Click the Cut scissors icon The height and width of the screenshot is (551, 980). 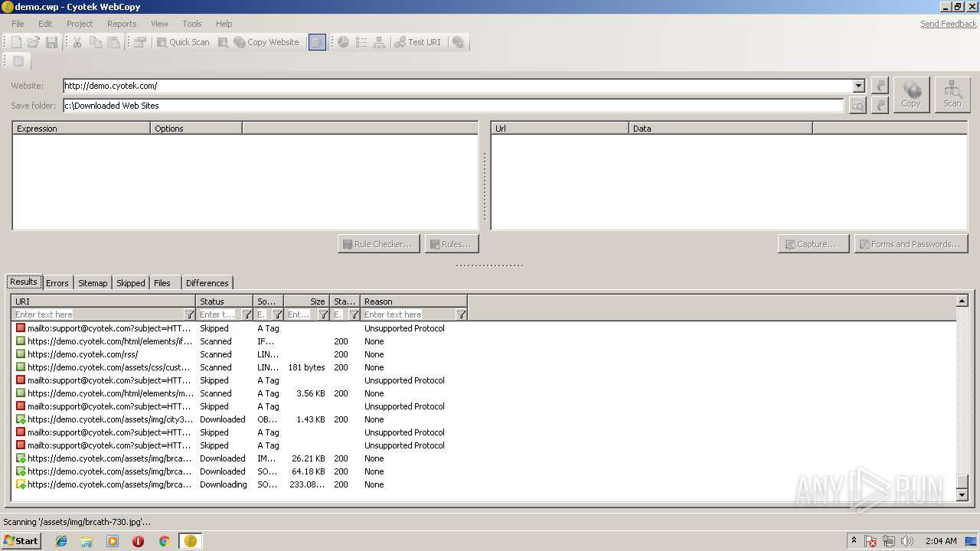[77, 42]
